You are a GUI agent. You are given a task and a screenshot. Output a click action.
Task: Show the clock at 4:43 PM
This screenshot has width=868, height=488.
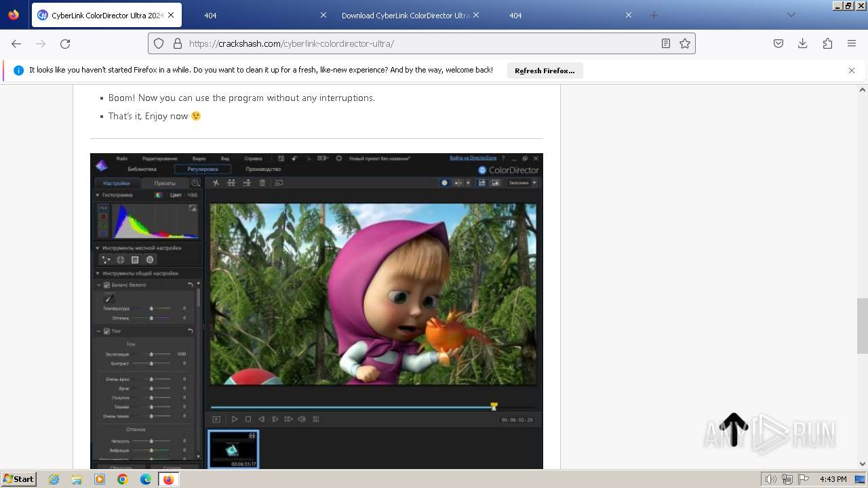833,479
